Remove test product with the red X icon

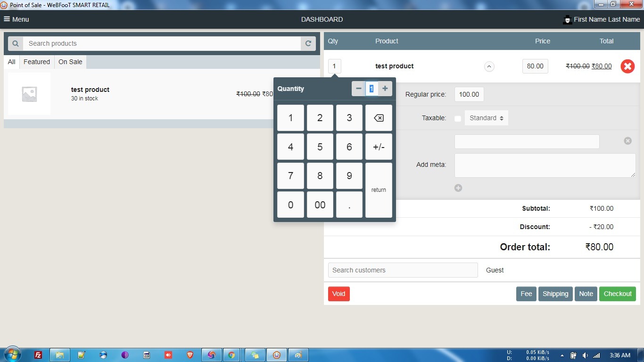(627, 66)
